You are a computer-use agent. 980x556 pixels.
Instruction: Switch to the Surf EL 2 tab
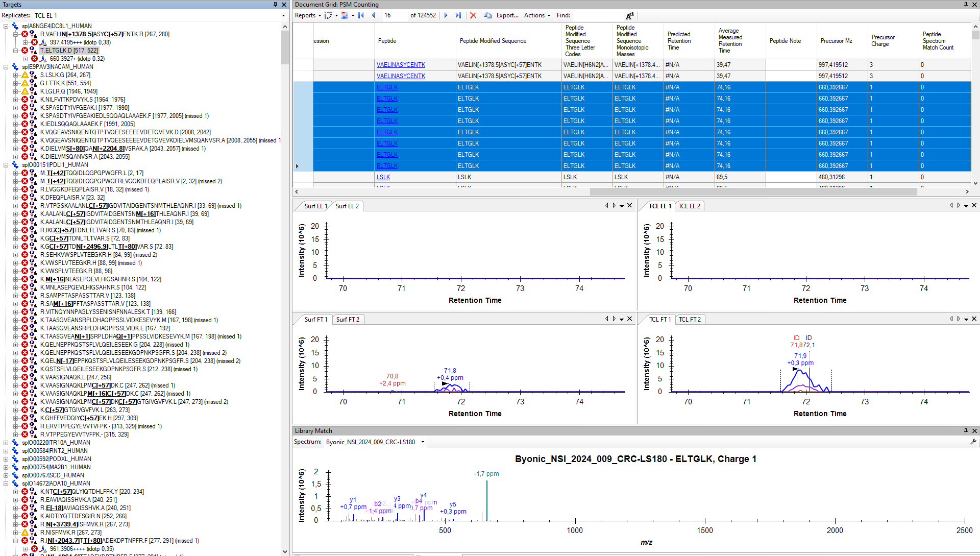(x=347, y=206)
